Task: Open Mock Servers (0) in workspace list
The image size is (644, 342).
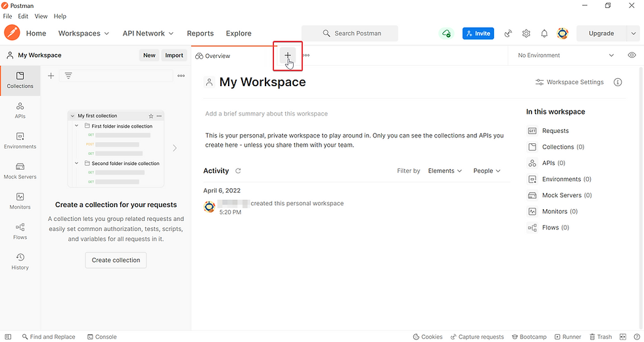Action: coord(559,195)
